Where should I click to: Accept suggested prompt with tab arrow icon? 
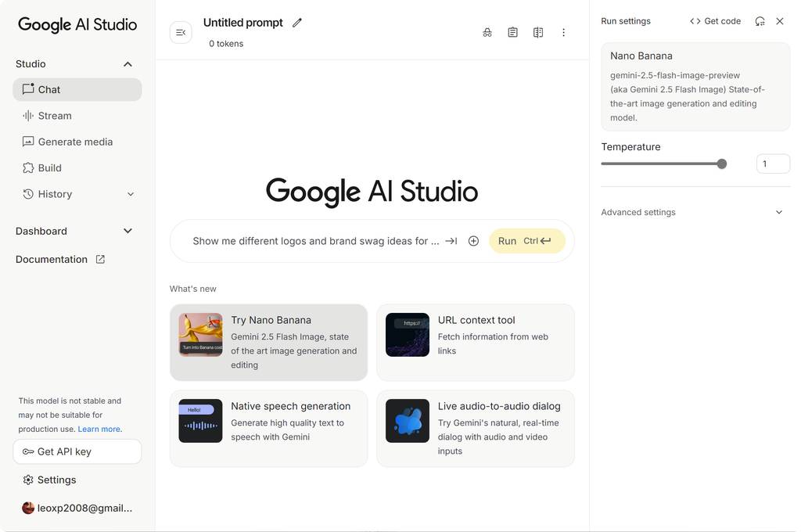tap(451, 241)
